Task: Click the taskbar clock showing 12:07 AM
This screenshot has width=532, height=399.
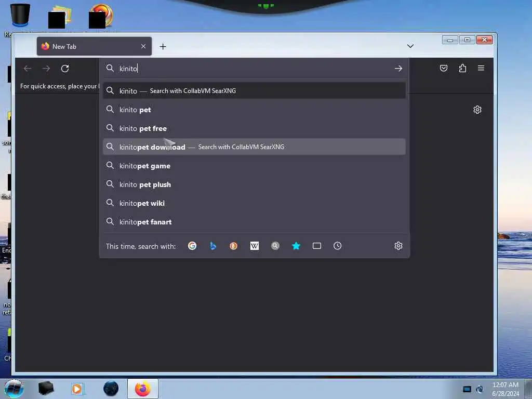Action: tap(506, 389)
